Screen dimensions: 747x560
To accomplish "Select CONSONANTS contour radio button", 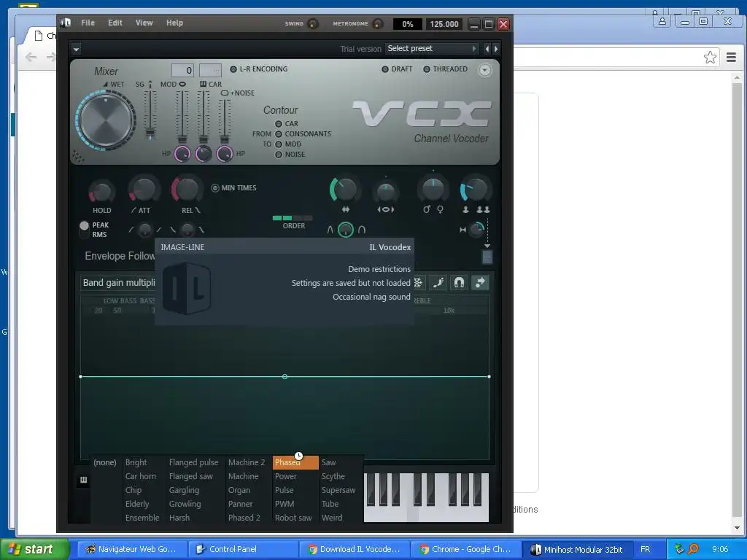I will [279, 134].
